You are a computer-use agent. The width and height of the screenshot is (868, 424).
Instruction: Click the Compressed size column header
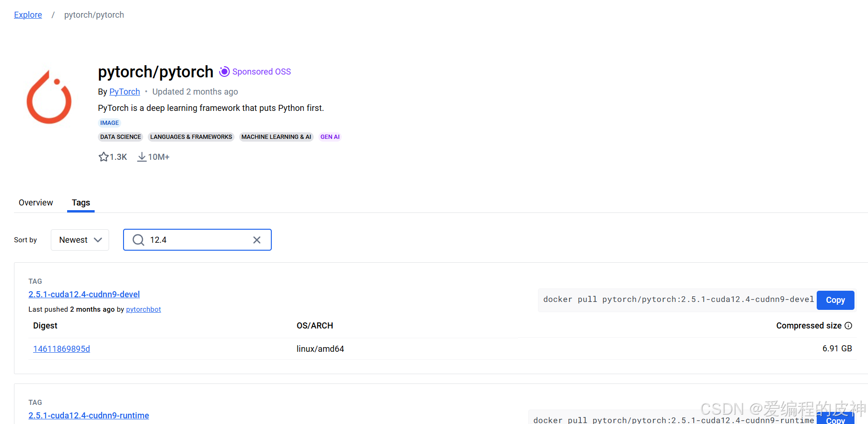(x=809, y=326)
